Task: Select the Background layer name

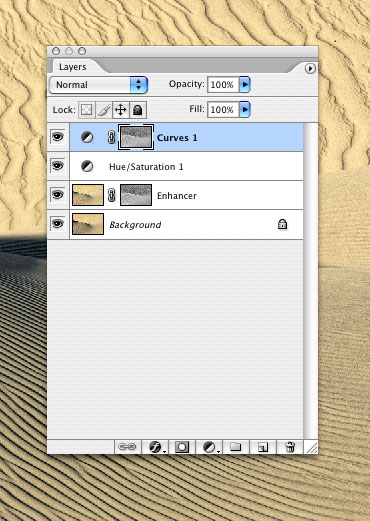Action: [135, 225]
